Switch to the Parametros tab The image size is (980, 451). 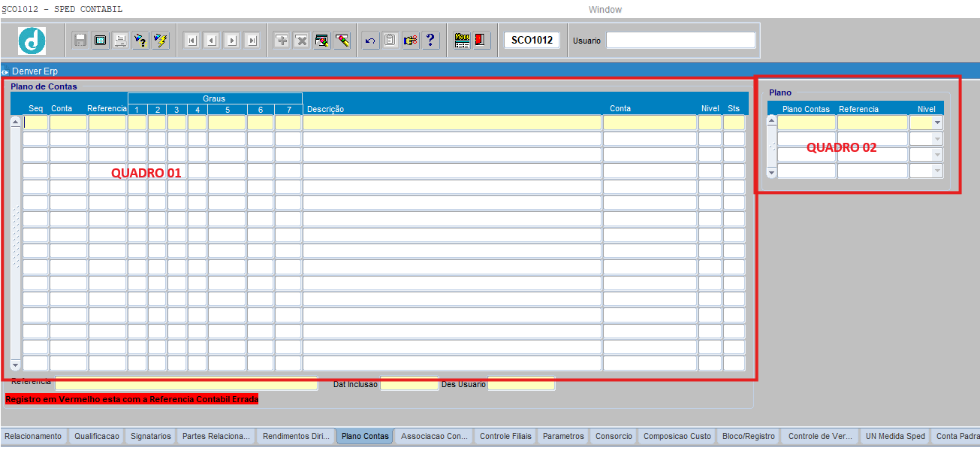coord(563,436)
